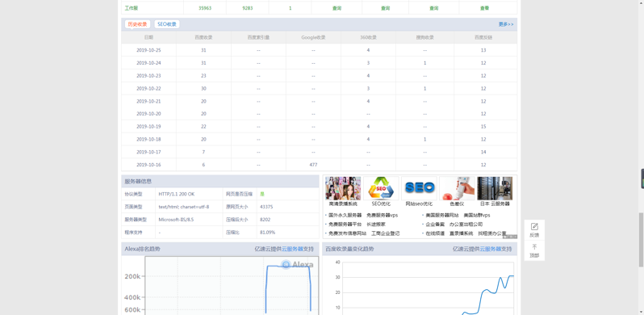
Task: Select the 2019-10-21 date cell
Action: [x=148, y=101]
